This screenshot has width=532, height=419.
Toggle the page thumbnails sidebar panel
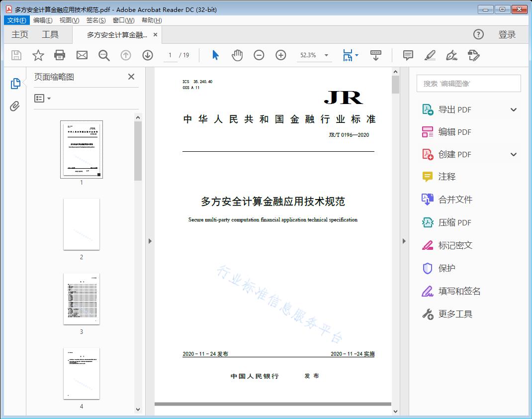[x=15, y=85]
